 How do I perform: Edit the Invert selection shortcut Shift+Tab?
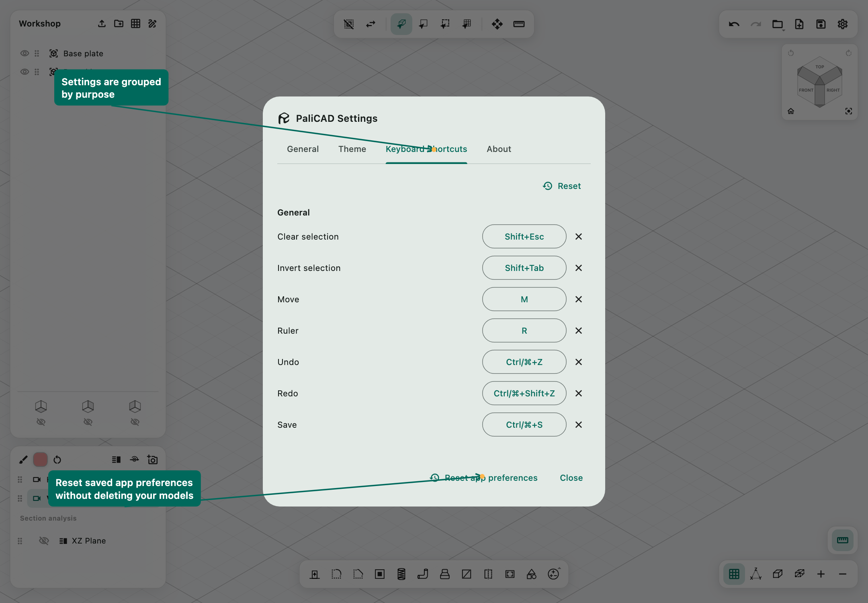point(524,268)
